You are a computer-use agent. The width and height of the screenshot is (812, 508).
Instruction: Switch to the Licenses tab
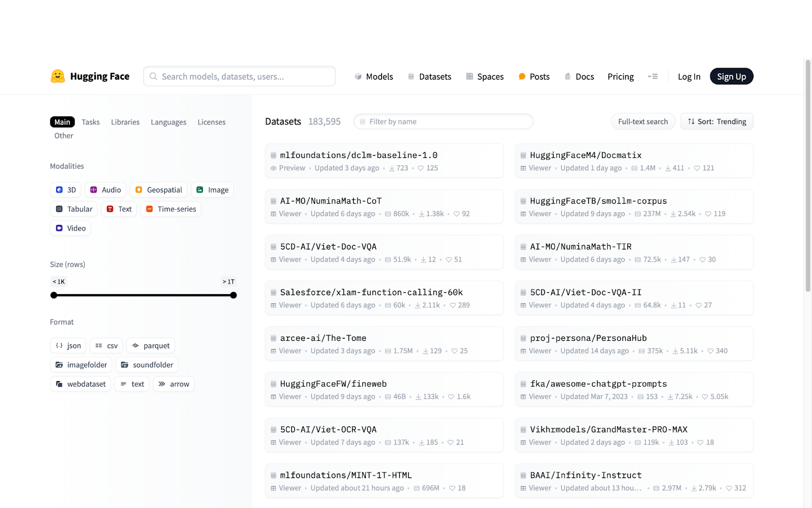211,122
